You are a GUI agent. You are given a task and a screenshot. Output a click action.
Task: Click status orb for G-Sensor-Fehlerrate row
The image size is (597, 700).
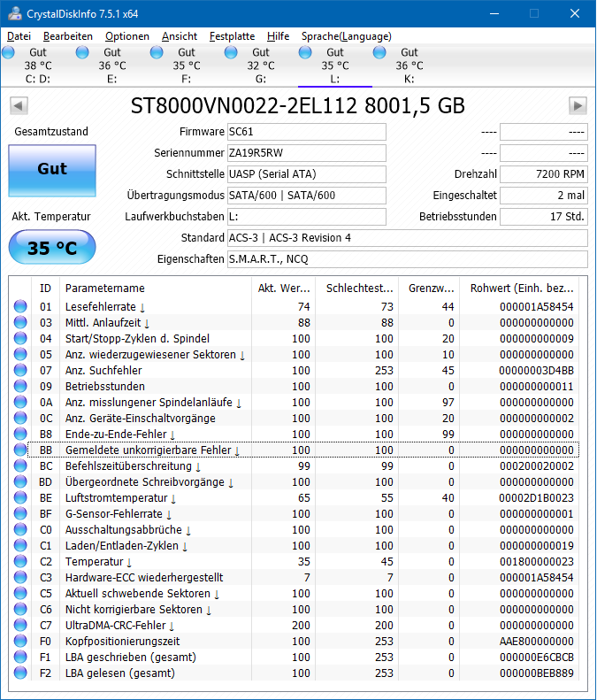pos(20,513)
